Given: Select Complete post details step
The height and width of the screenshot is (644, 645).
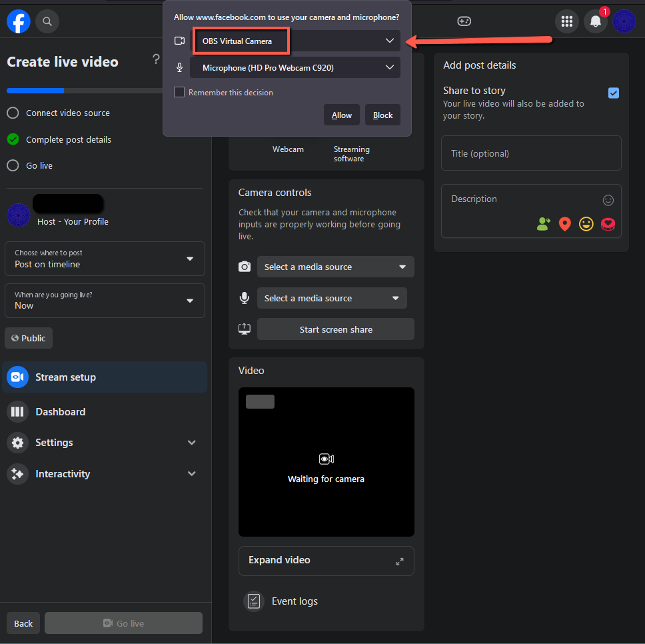Looking at the screenshot, I should (59, 139).
